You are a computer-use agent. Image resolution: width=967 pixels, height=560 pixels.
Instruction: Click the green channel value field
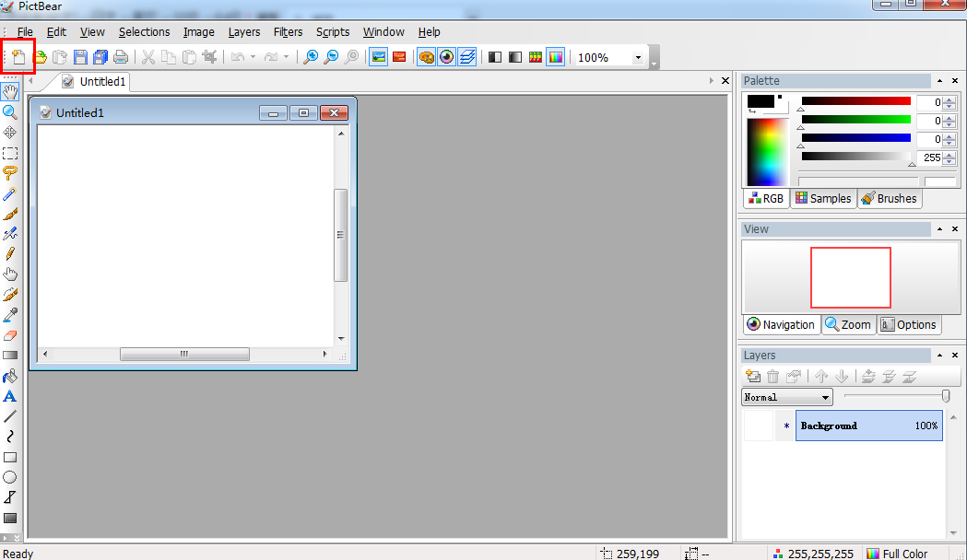(930, 121)
